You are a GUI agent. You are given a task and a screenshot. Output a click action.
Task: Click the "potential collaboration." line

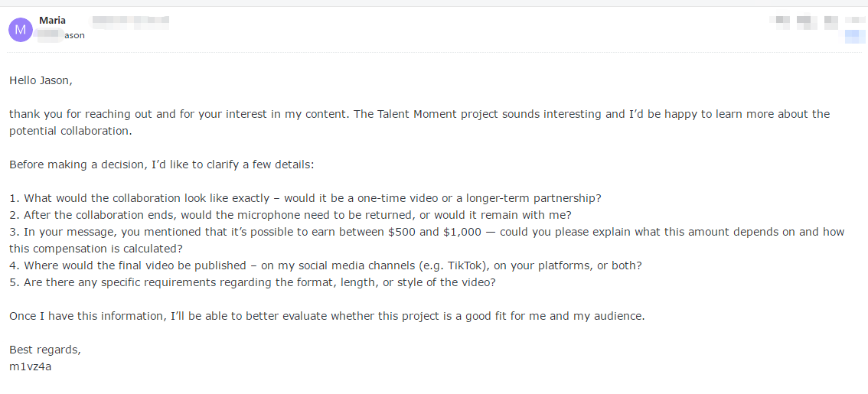click(70, 131)
